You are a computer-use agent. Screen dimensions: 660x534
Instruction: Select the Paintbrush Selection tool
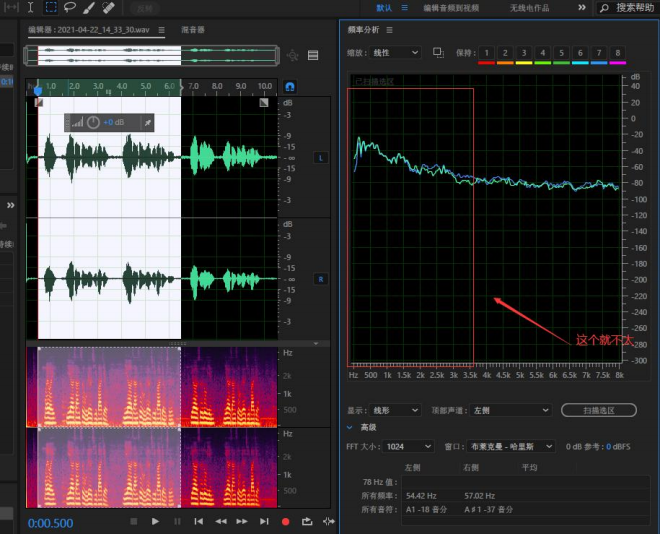89,7
